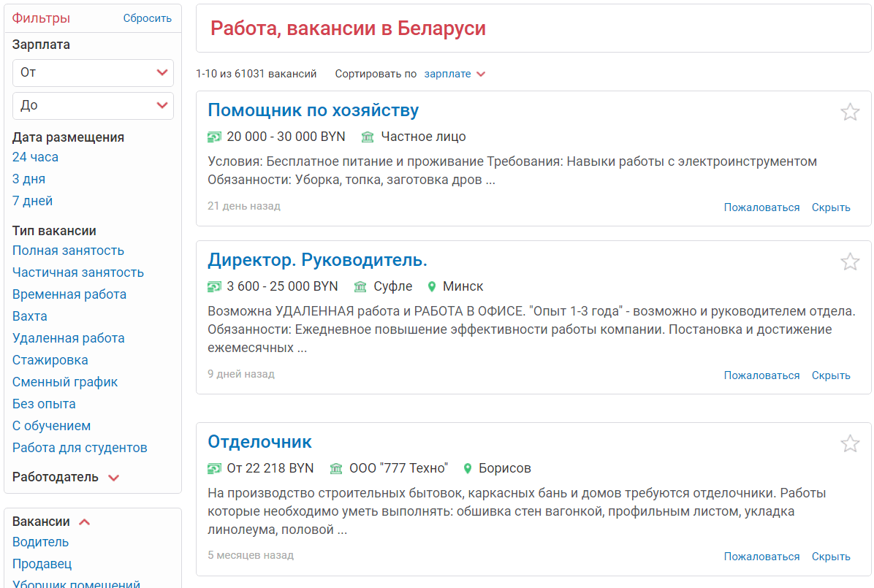The width and height of the screenshot is (874, 588).
Task: Reset filters with Сбросить
Action: point(147,18)
